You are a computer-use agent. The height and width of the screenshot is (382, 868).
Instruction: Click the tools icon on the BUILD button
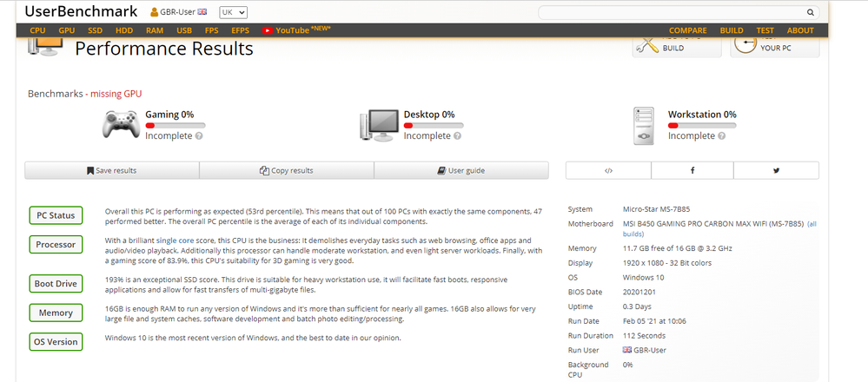tap(647, 46)
